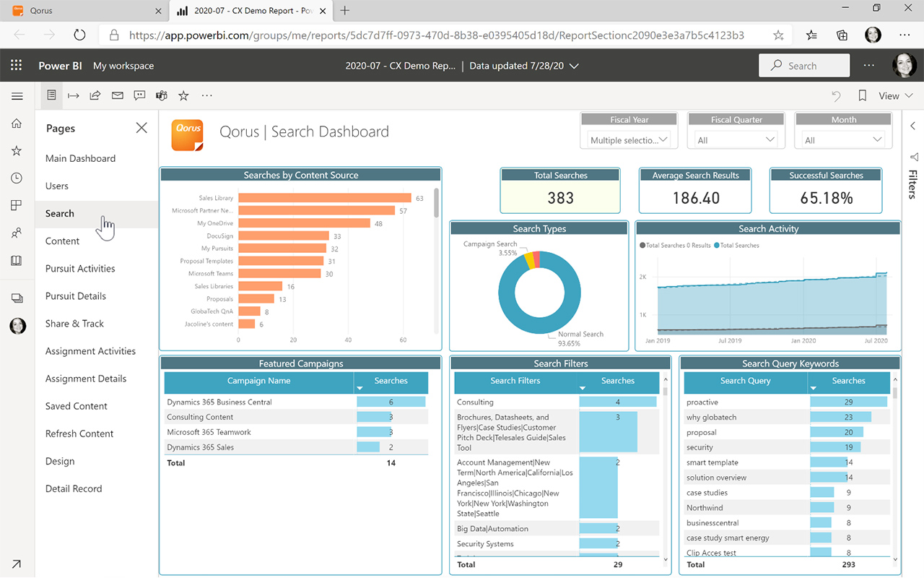This screenshot has width=924, height=578.
Task: Open the View dropdown
Action: pos(895,95)
